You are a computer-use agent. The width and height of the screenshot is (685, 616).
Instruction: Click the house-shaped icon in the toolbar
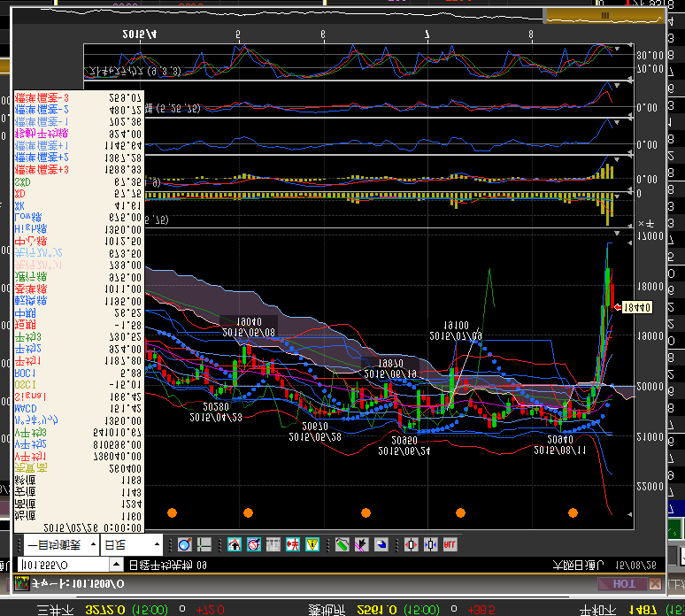235,544
